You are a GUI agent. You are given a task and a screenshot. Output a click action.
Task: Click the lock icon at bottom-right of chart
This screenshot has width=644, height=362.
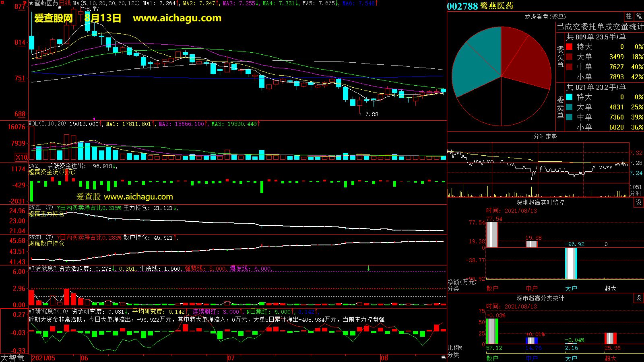point(443,357)
